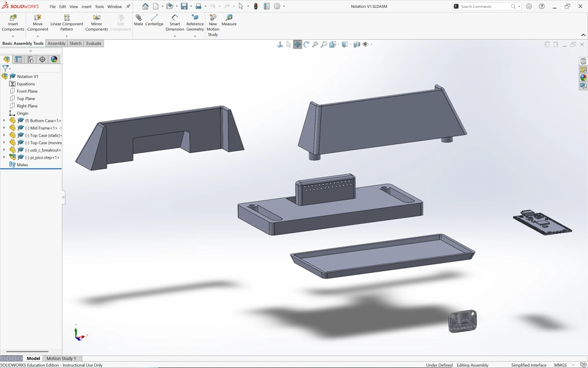Switch to the Sketch ribbon tab
Viewport: 588px width, 368px height.
[x=75, y=43]
